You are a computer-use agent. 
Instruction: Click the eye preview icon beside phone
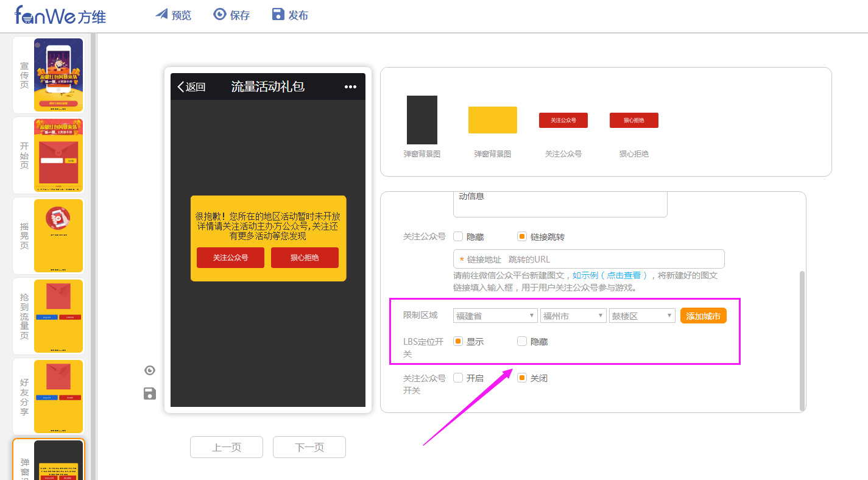click(150, 370)
